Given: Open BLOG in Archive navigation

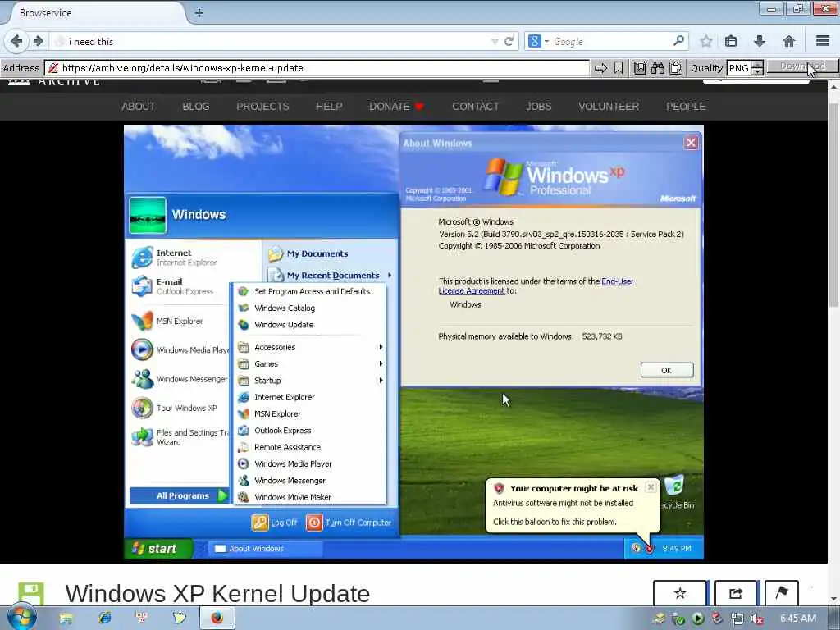Looking at the screenshot, I should coord(195,106).
